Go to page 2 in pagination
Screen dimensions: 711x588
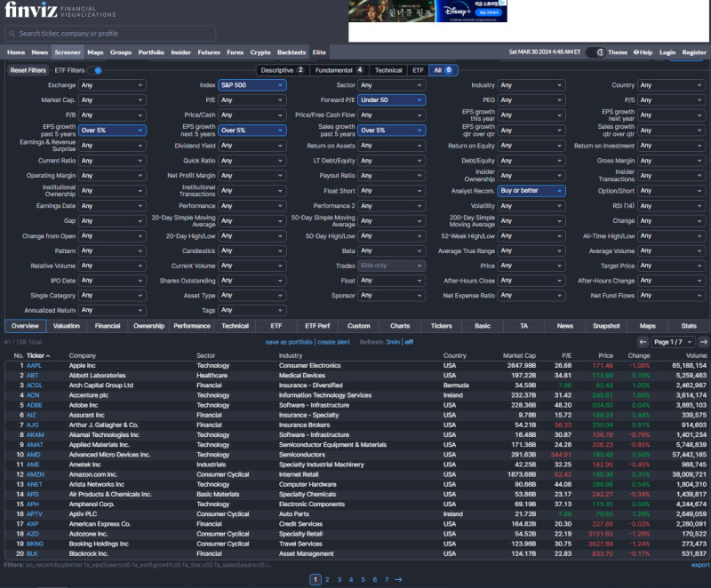pyautogui.click(x=327, y=579)
